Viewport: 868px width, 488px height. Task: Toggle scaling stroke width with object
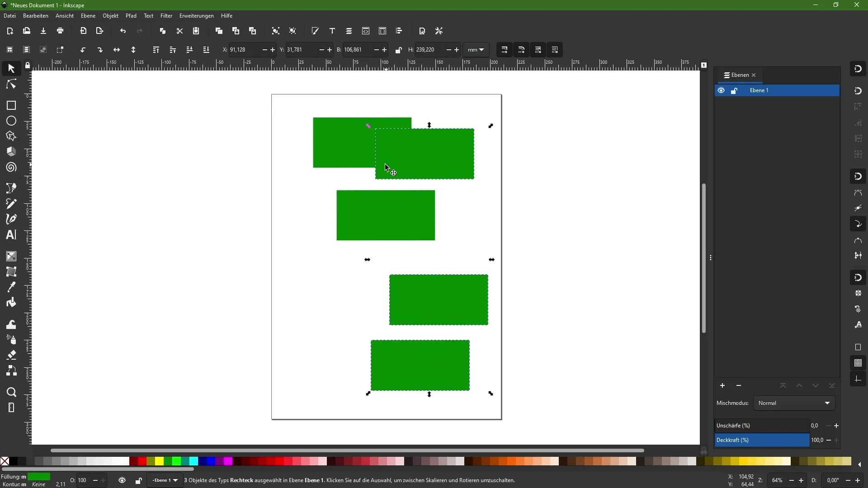(x=505, y=50)
